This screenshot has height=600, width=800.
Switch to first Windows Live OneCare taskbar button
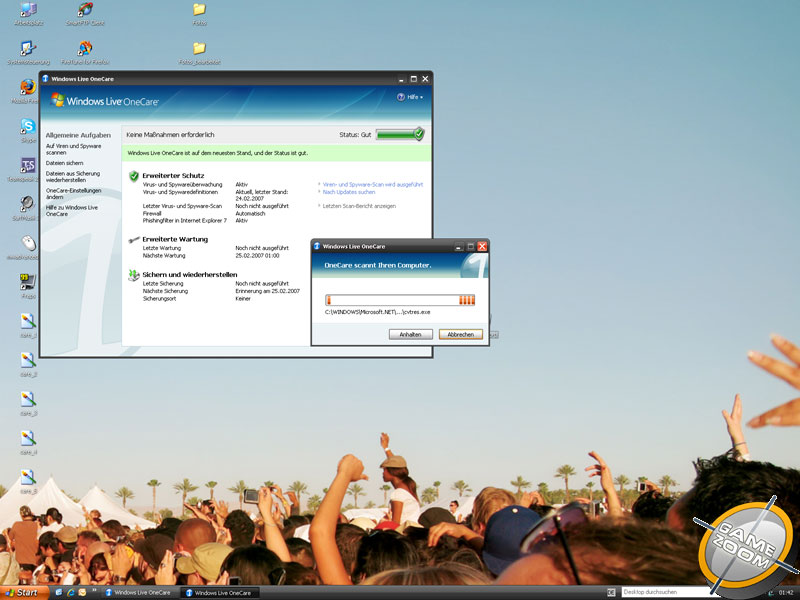138,592
